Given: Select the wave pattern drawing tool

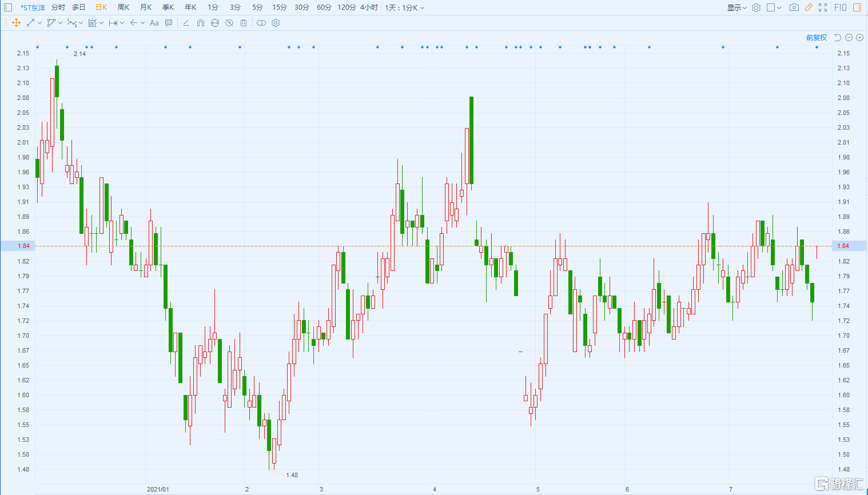Looking at the screenshot, I should click(71, 23).
